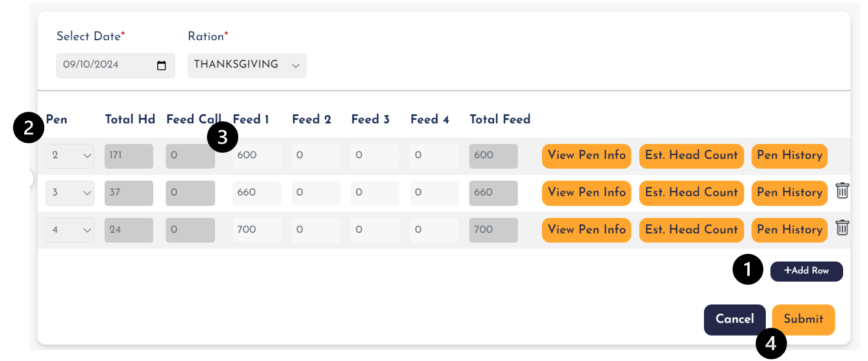Focus the Feed 2 field in pen 2 row
This screenshot has height=361, width=868.
pyautogui.click(x=316, y=156)
